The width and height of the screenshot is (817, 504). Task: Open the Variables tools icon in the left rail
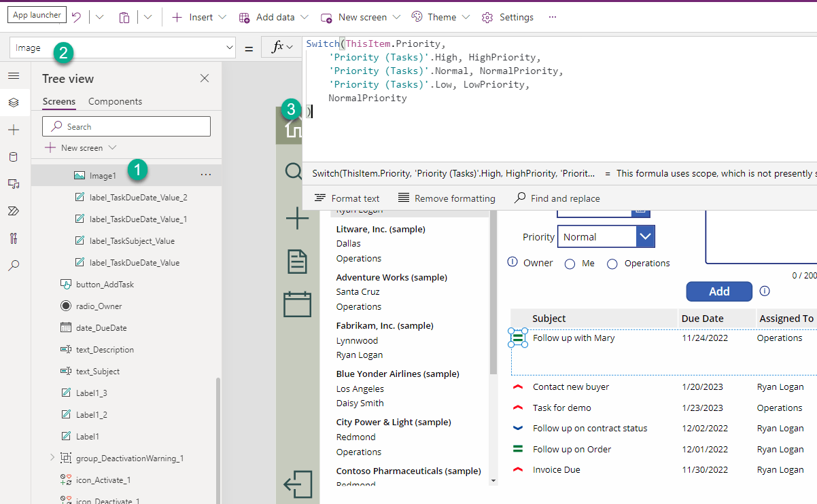pyautogui.click(x=14, y=238)
